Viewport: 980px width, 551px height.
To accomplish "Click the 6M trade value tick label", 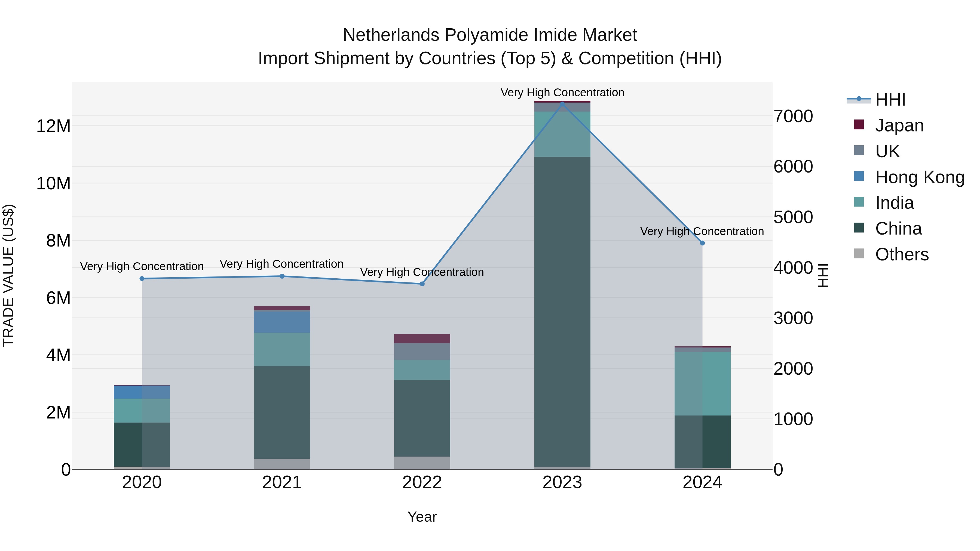I will [x=58, y=298].
